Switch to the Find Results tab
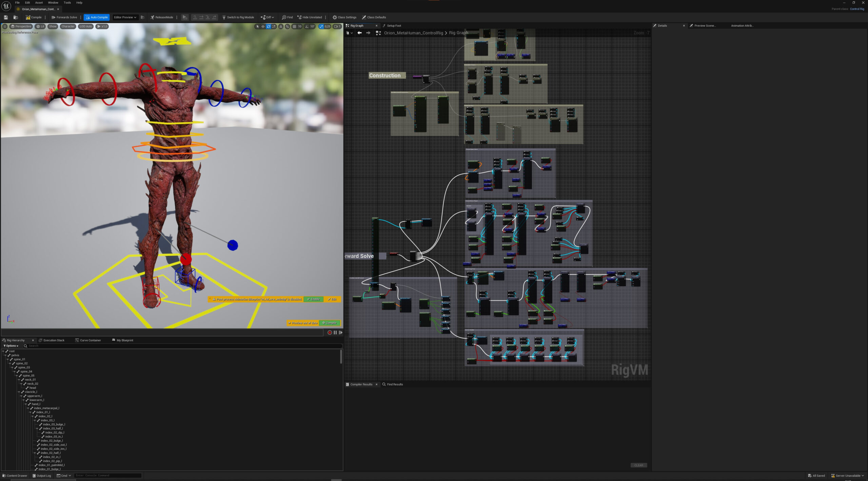Viewport: 868px width, 481px height. (x=393, y=384)
